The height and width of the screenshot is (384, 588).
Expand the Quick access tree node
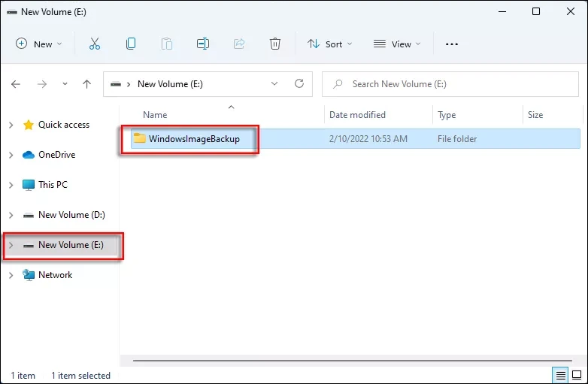click(x=11, y=125)
